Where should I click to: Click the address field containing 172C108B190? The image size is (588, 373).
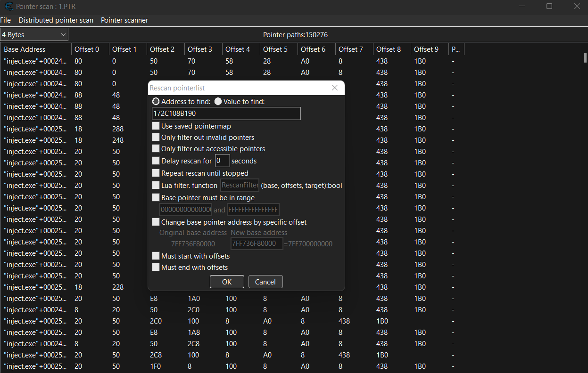[x=226, y=114]
